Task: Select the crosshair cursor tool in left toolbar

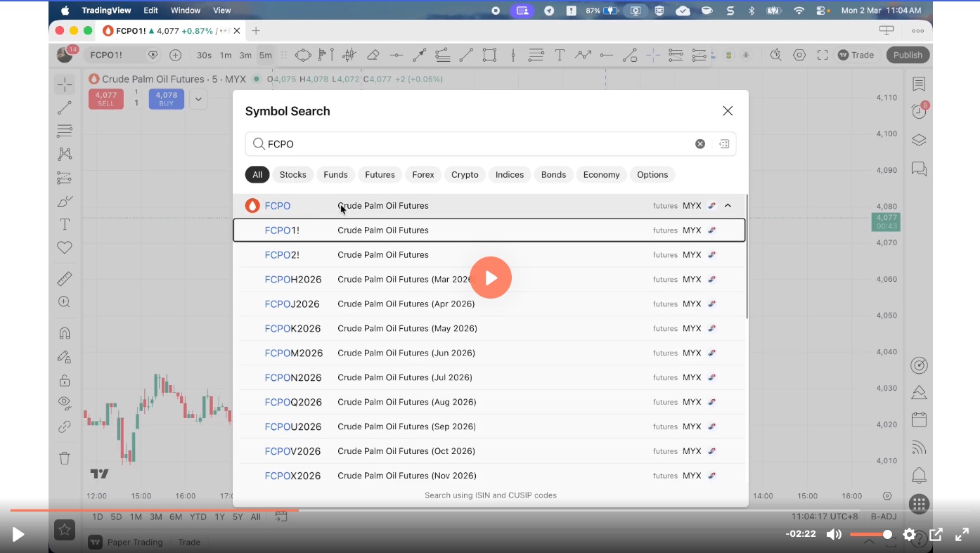Action: (65, 85)
